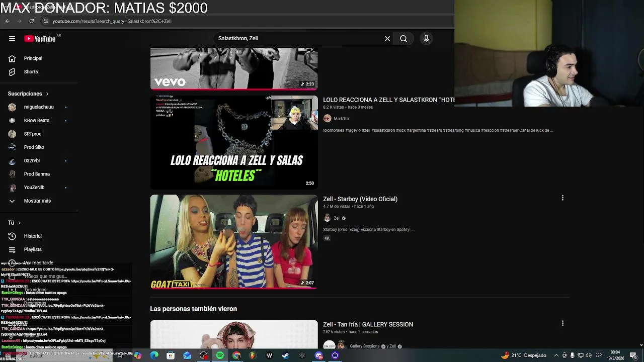This screenshot has width=644, height=362.
Task: Open the Prod Siko channel subscription
Action: click(34, 147)
